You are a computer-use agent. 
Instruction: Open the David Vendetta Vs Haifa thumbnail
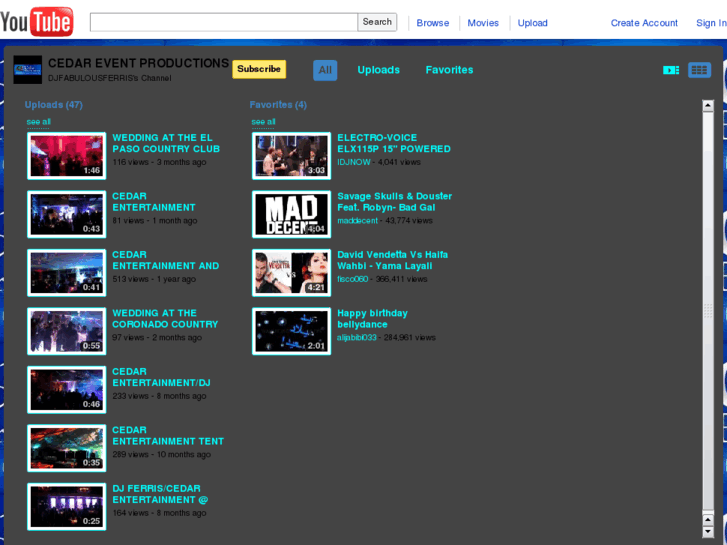coord(292,273)
